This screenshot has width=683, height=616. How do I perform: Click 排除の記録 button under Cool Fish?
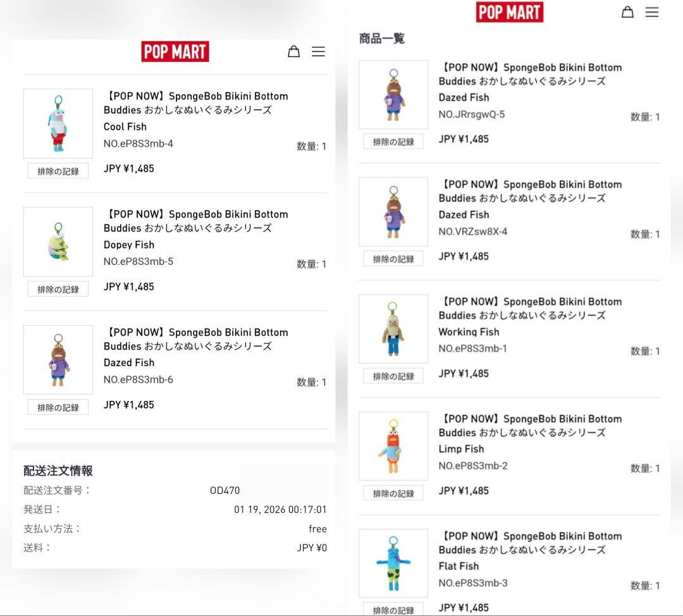pos(58,171)
